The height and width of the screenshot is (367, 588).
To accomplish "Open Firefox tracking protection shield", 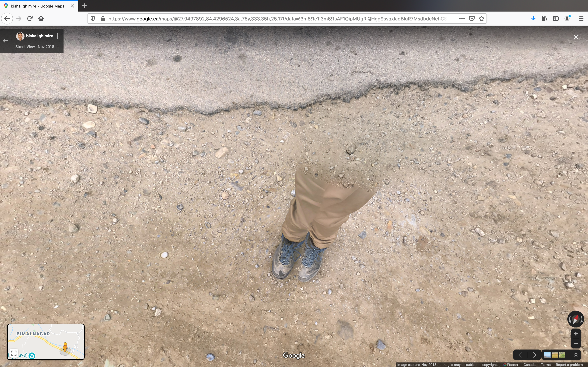I will pyautogui.click(x=93, y=19).
